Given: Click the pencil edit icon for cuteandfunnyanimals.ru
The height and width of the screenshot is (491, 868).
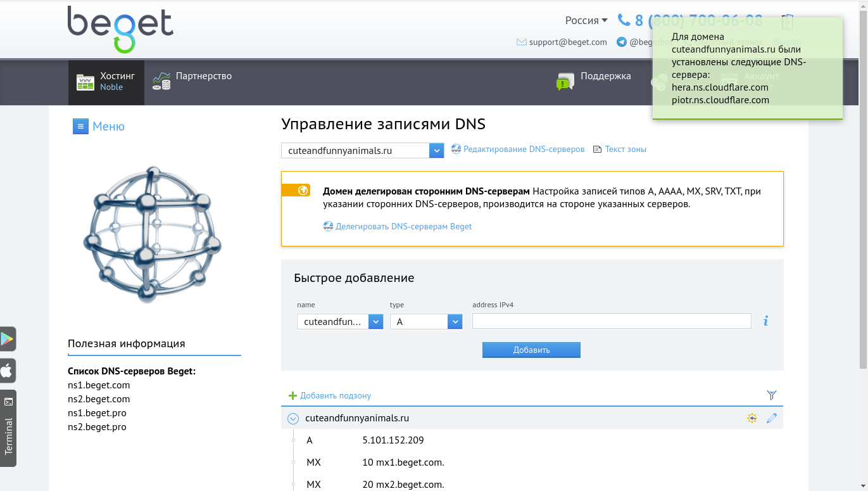Looking at the screenshot, I should pyautogui.click(x=771, y=418).
